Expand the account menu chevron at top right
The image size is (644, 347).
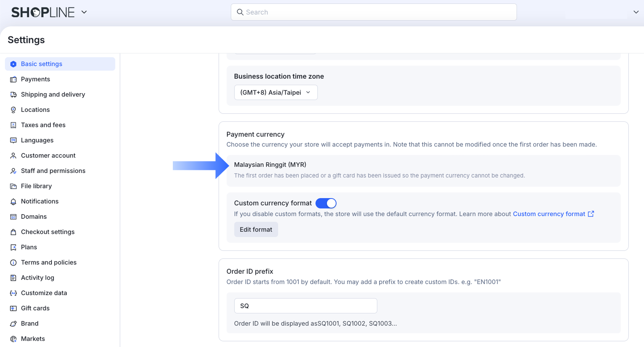click(636, 12)
